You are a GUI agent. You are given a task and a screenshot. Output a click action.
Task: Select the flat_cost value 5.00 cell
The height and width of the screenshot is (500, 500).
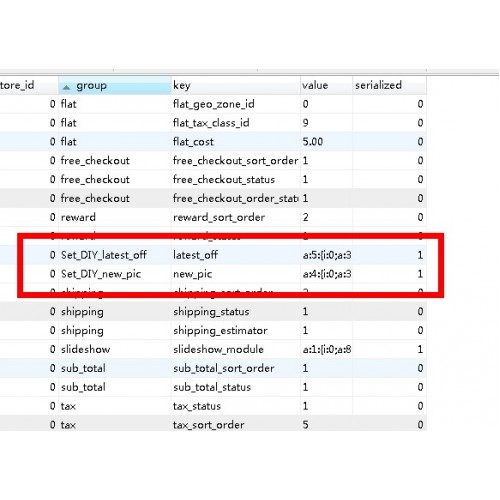click(326, 142)
